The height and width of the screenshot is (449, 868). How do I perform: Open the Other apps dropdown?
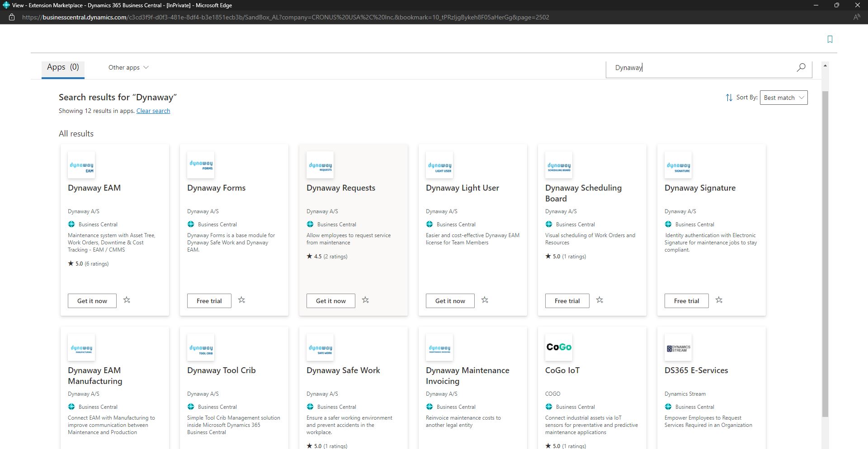click(128, 67)
